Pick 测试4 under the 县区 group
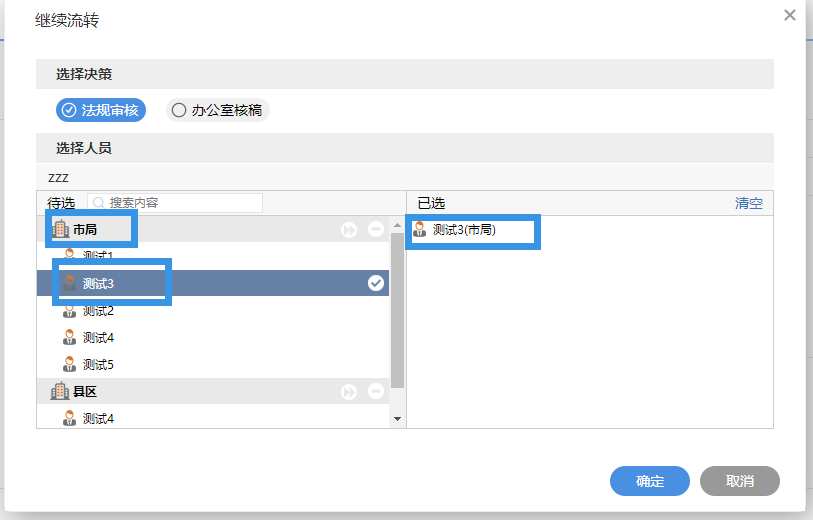Viewport: 813px width, 520px height. (98, 418)
